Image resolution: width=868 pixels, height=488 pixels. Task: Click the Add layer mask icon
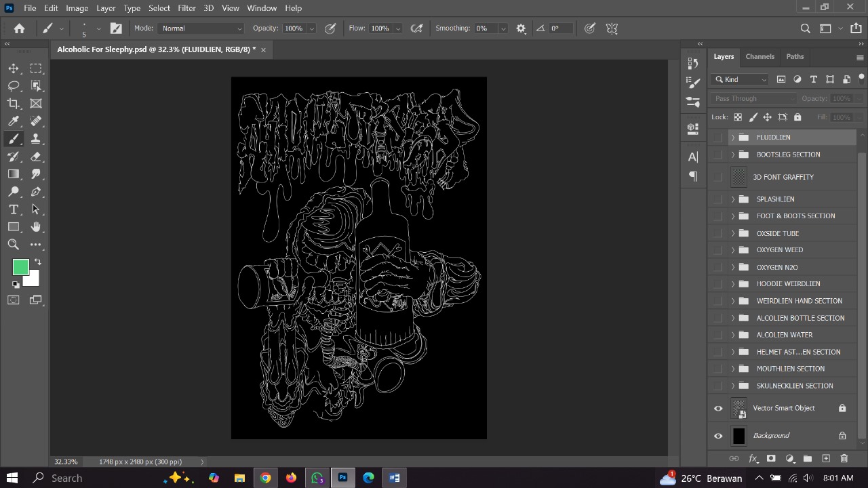coord(771,459)
